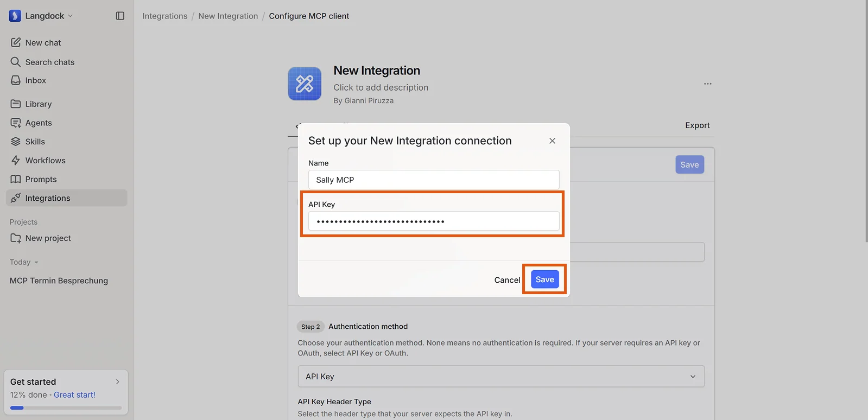
Task: Click the Workflows lightning icon
Action: click(x=16, y=161)
